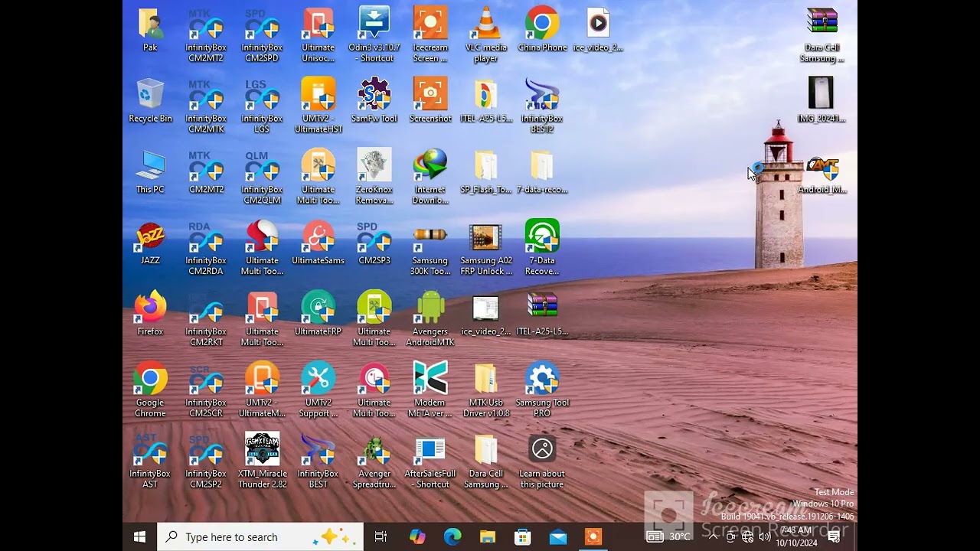Screen dimensions: 980x551
Task: Click the taskbar search box
Action: [x=260, y=536]
